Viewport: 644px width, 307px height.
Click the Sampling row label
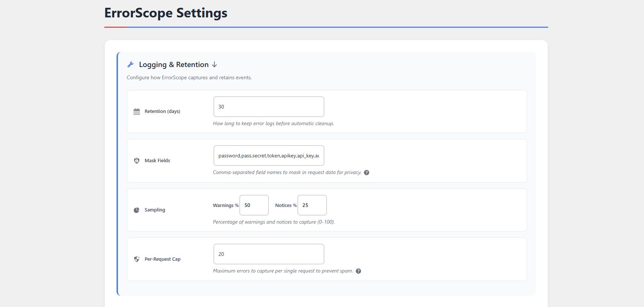pos(155,210)
